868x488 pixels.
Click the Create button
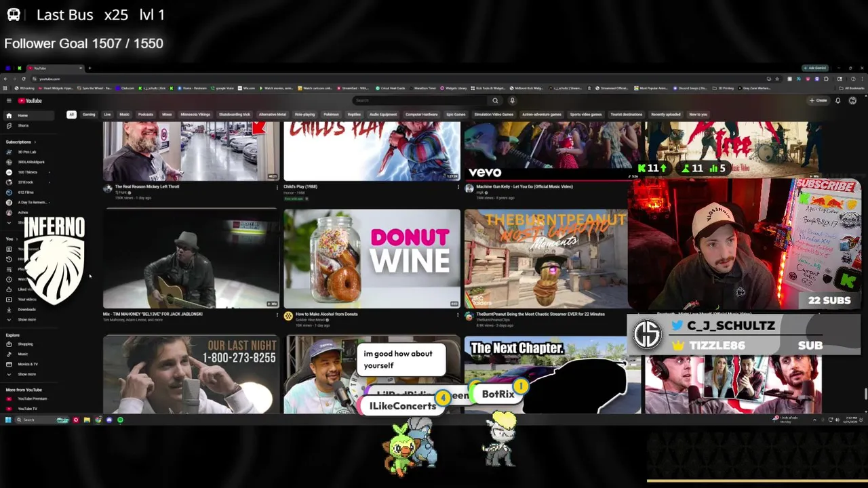tap(818, 100)
